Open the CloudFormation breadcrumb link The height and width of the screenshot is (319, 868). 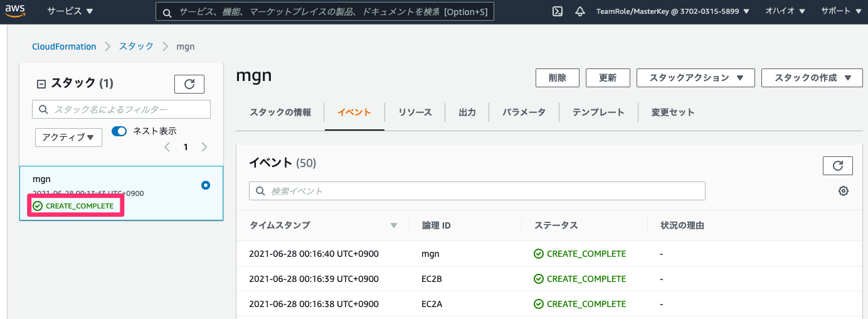64,46
